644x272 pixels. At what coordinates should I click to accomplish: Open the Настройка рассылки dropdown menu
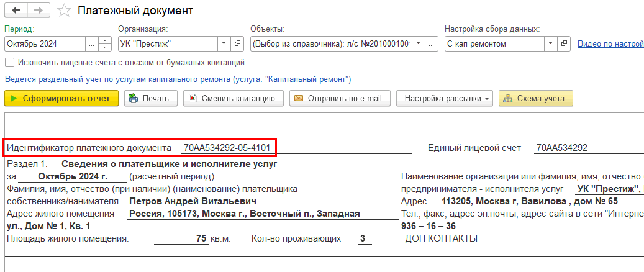pos(444,98)
